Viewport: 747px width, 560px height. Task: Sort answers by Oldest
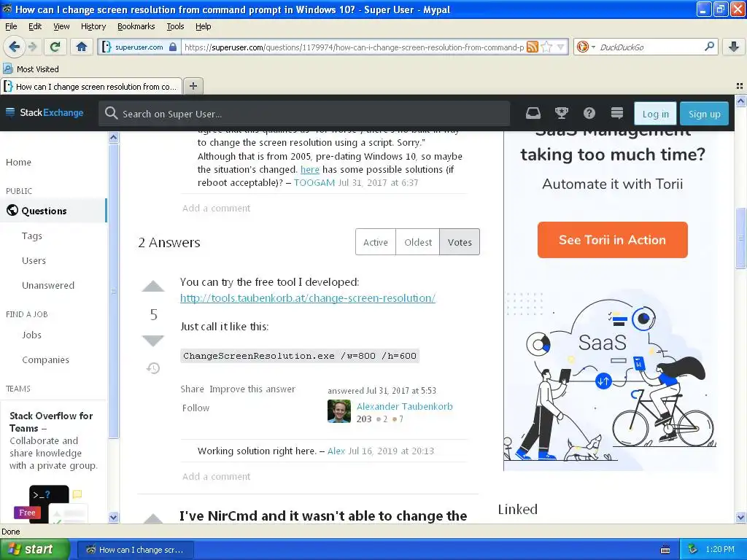point(418,242)
